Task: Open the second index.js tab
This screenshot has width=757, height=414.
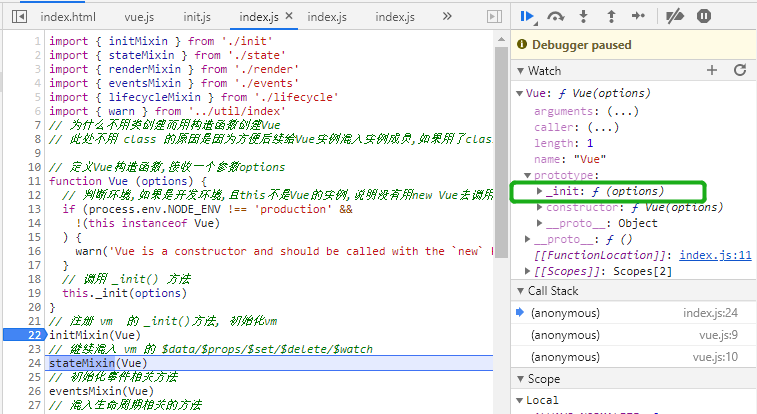Action: coord(327,17)
